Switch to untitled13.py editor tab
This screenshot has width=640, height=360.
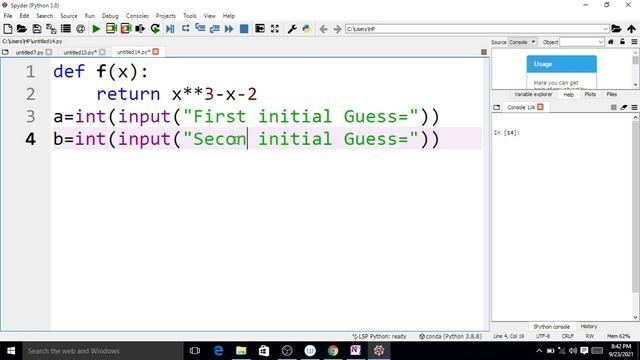[80, 52]
